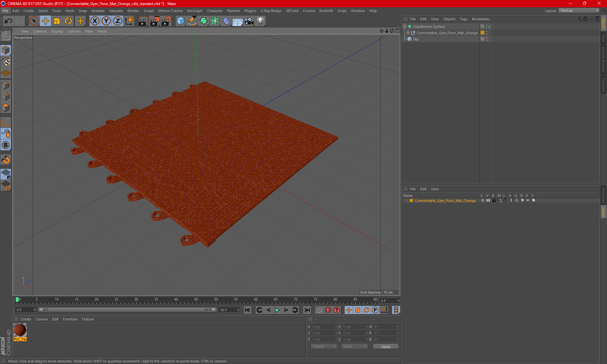Activate the Move tool
This screenshot has width=607, height=364.
click(46, 21)
